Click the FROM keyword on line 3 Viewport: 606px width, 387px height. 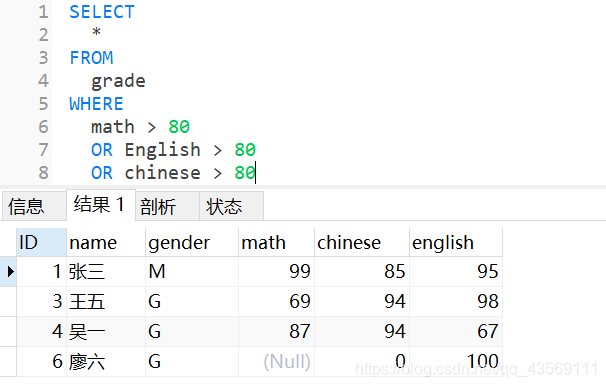(x=91, y=58)
